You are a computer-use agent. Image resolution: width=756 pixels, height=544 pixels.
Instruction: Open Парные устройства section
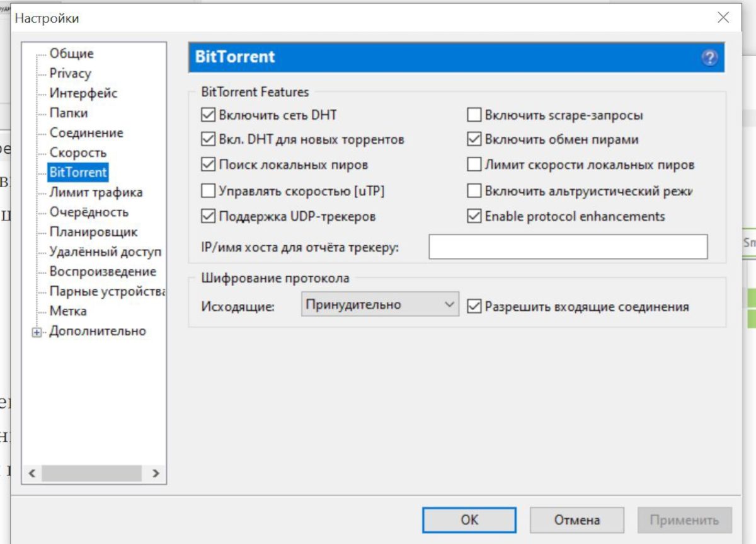[x=107, y=291]
